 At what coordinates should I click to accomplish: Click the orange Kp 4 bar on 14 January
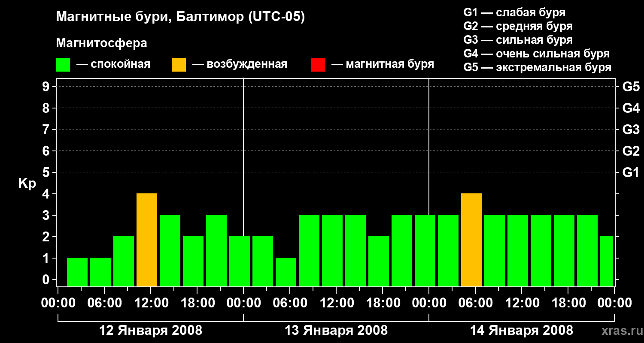pos(471,240)
